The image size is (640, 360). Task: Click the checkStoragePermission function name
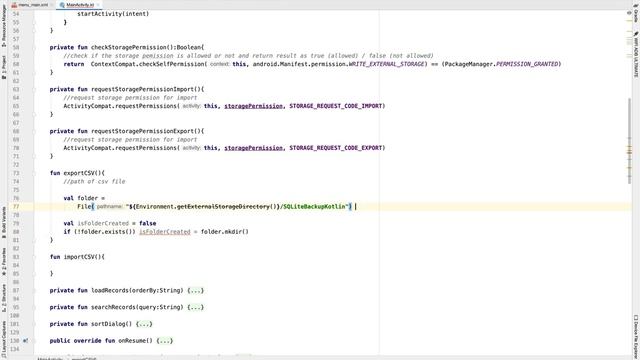point(128,47)
